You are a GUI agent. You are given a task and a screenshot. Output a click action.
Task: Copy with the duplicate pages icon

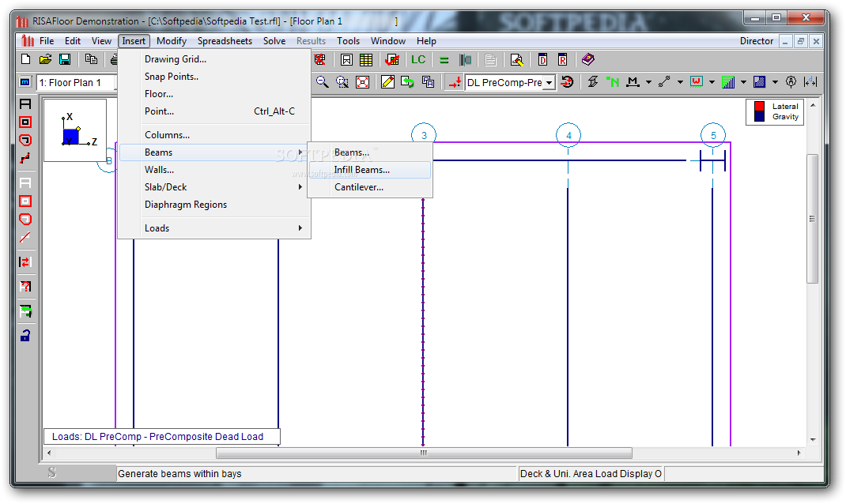click(x=91, y=59)
